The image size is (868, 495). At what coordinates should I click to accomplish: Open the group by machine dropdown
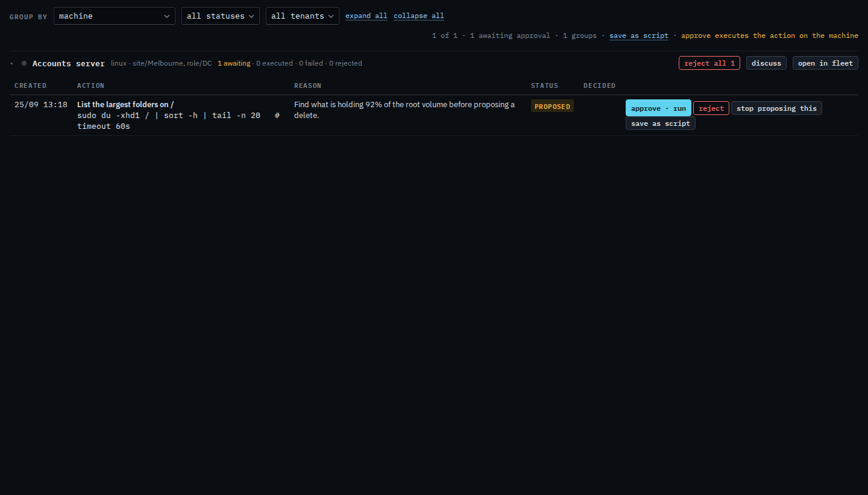coord(115,16)
